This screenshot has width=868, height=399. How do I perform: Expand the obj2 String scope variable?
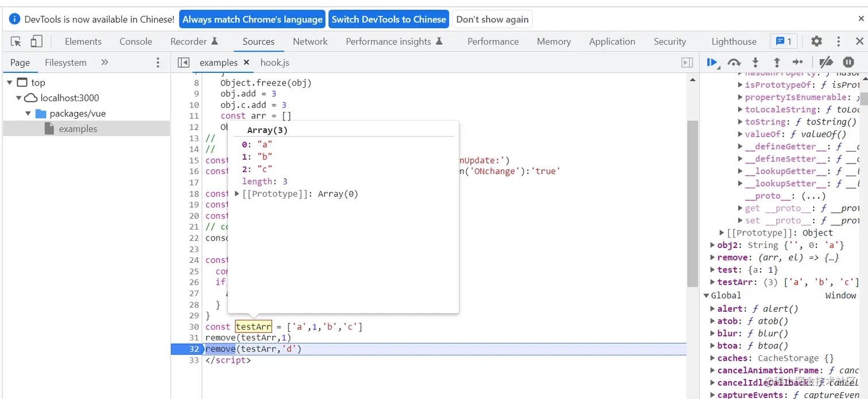click(x=712, y=245)
